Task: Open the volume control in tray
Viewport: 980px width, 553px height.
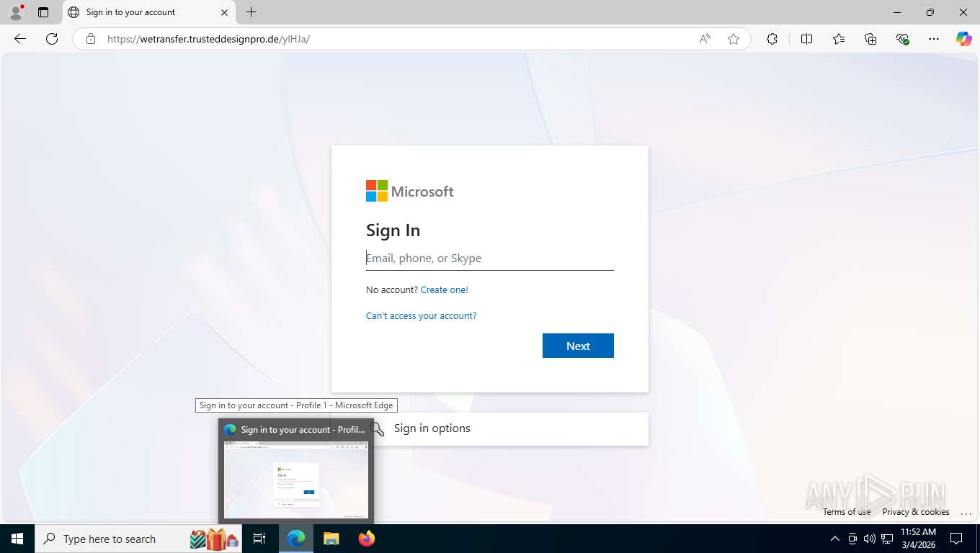Action: click(870, 539)
